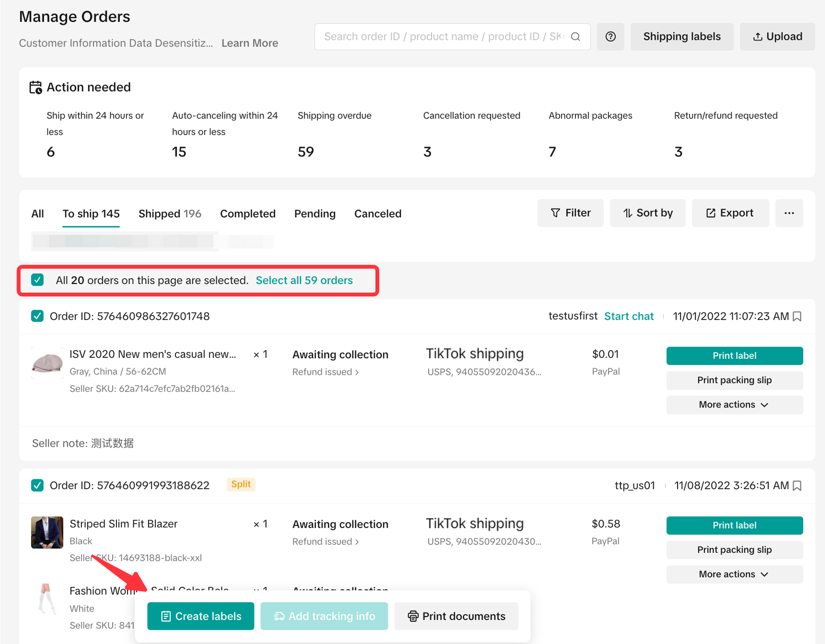Image resolution: width=825 pixels, height=644 pixels.
Task: Deselect order 576460986327601748 checkbox
Action: tap(38, 316)
